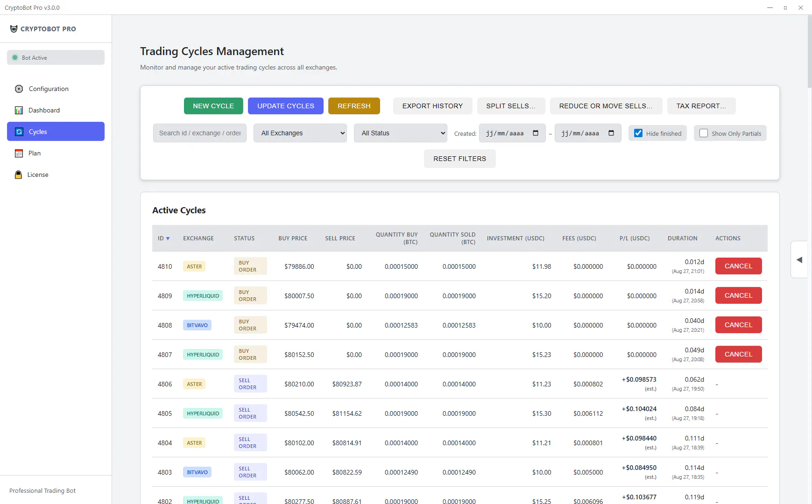Click the REFRESH button
This screenshot has width=812, height=504.
(354, 106)
